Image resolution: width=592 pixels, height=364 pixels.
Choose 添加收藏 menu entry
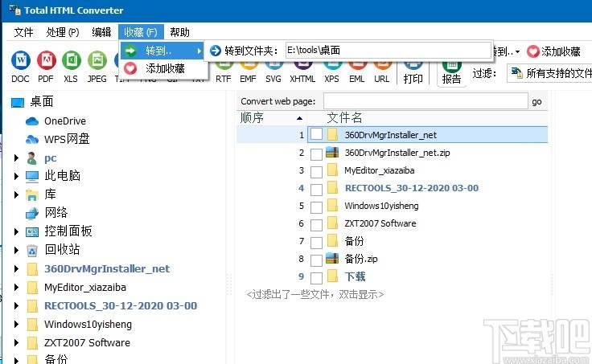tap(162, 68)
